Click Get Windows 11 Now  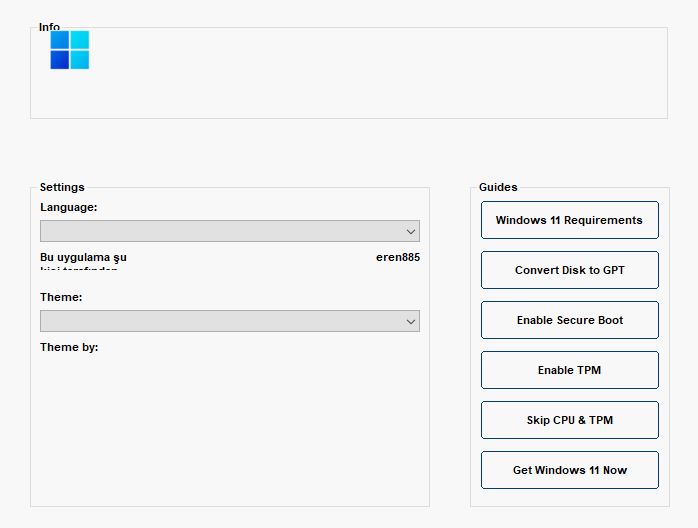pyautogui.click(x=569, y=470)
